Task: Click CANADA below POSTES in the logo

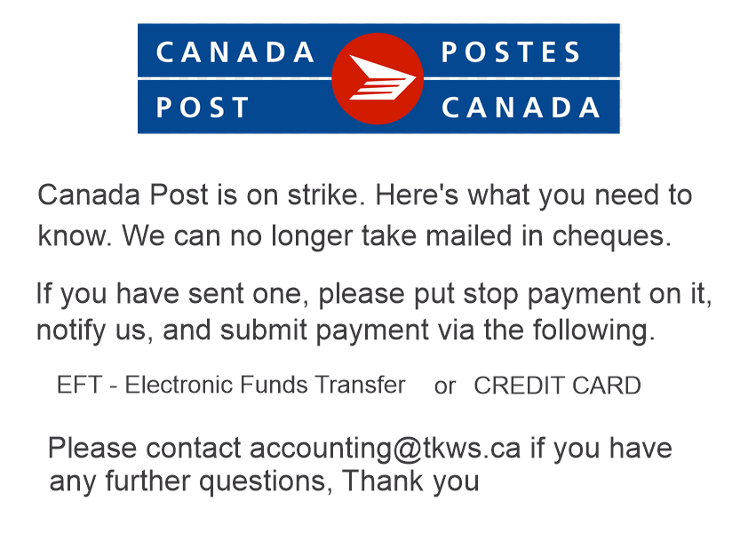Action: tap(521, 107)
